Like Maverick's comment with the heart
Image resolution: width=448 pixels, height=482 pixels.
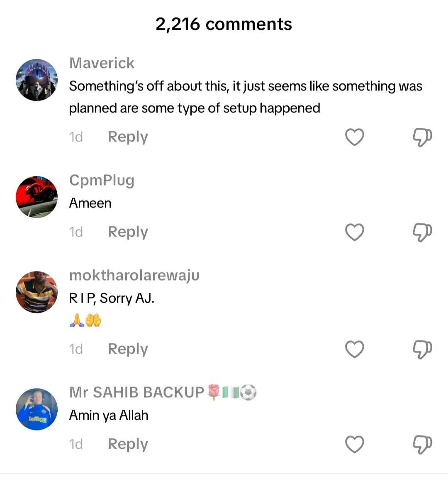coord(355,137)
